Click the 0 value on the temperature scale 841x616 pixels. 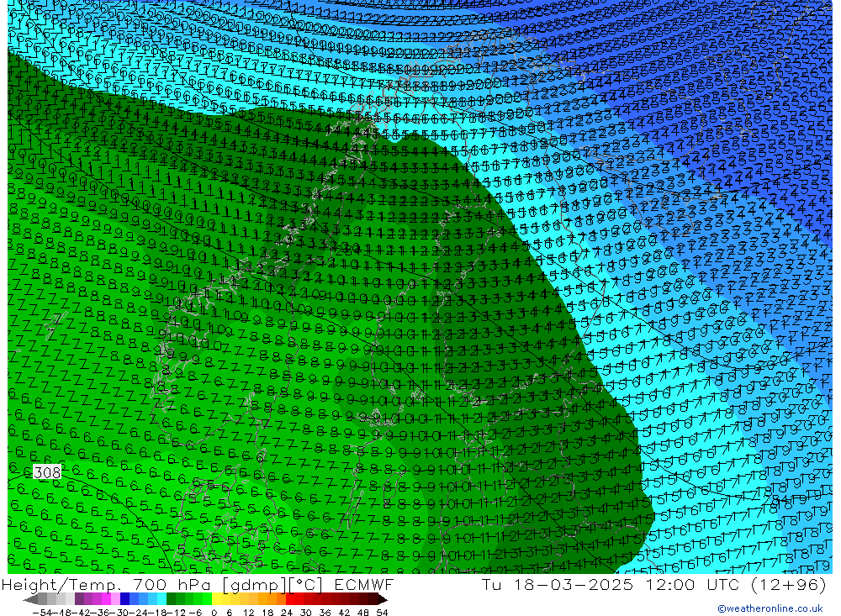(214, 612)
